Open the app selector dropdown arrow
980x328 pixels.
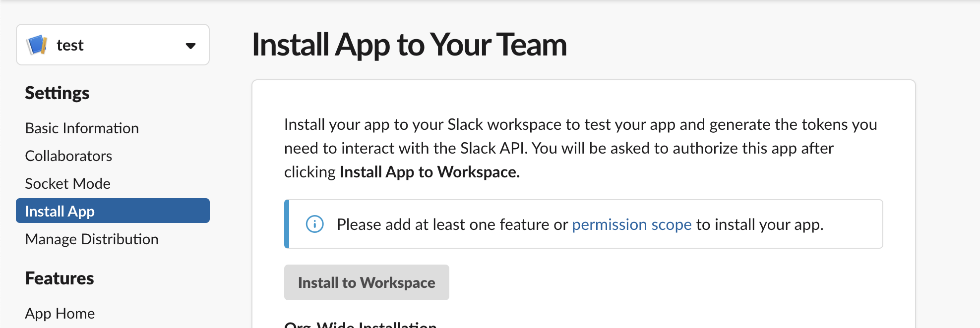tap(190, 46)
